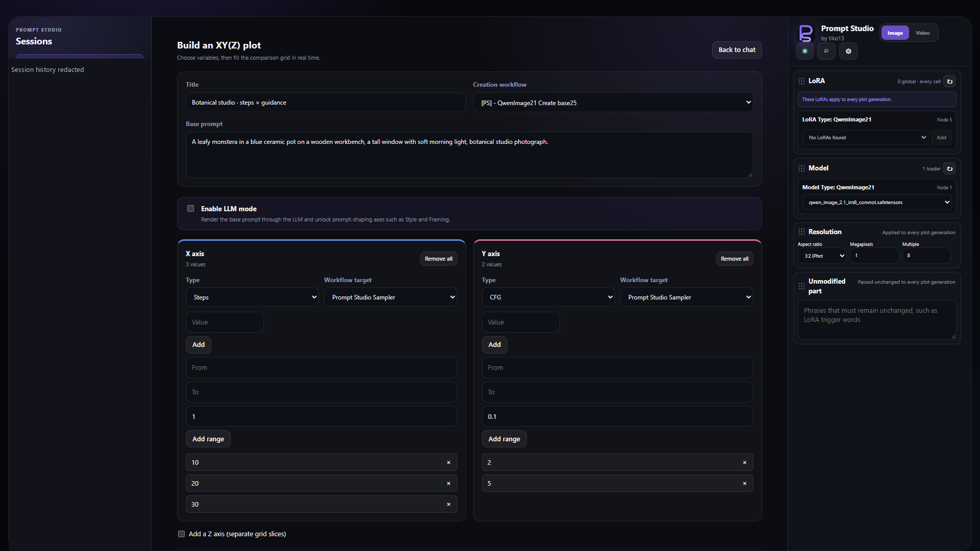The height and width of the screenshot is (551, 980).
Task: Click the green status indicator button
Action: point(805,51)
